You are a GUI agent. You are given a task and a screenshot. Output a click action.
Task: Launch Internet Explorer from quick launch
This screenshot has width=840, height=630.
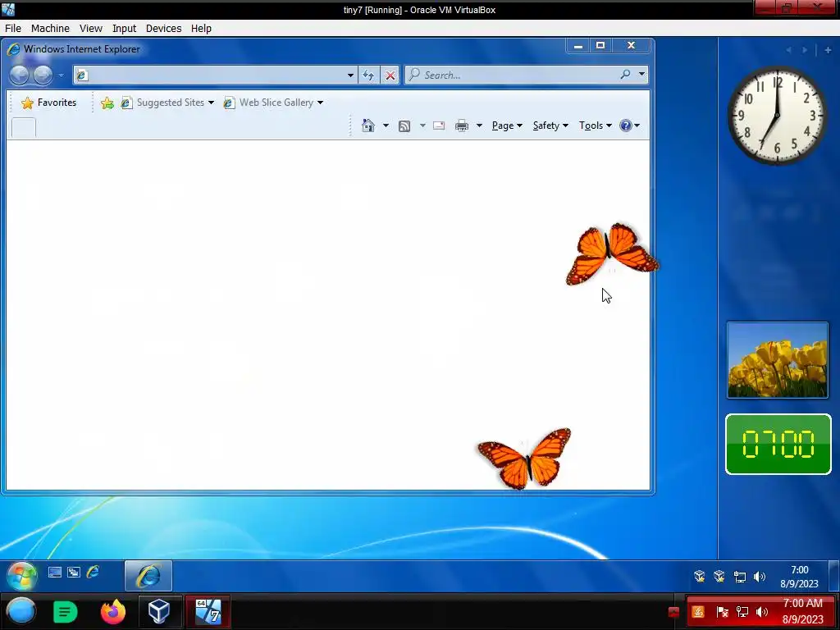93,572
